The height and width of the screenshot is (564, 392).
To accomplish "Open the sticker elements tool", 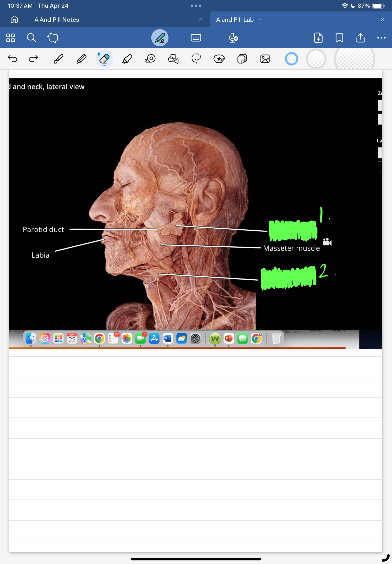I will pos(219,59).
